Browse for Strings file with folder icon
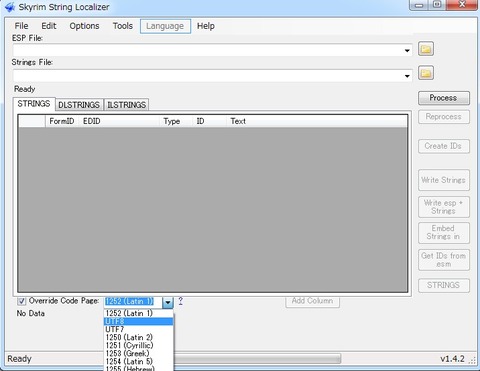480x371 pixels. tap(426, 73)
